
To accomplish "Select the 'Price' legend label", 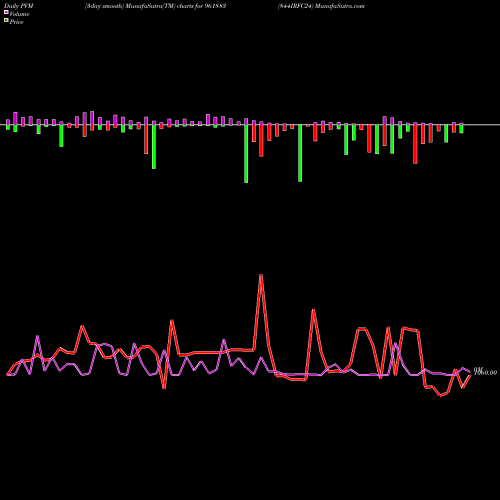I will pyautogui.click(x=16, y=22).
